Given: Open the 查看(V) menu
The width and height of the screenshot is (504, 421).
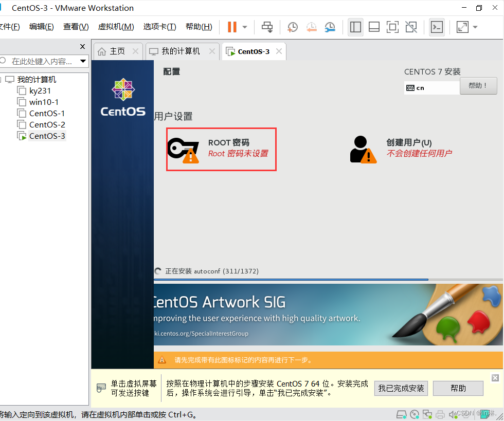Looking at the screenshot, I should [76, 27].
